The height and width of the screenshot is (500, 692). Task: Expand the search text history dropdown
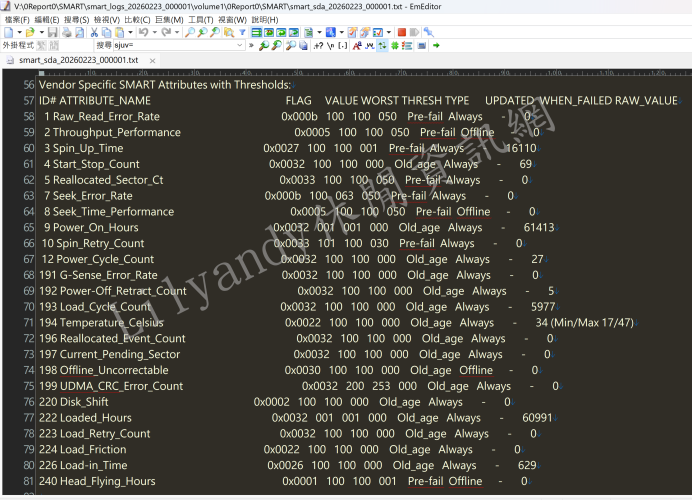[239, 45]
